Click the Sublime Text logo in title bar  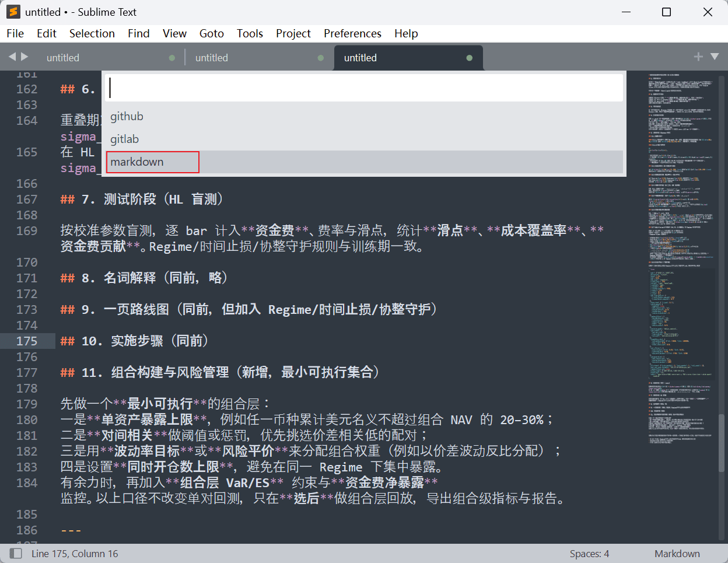tap(13, 12)
